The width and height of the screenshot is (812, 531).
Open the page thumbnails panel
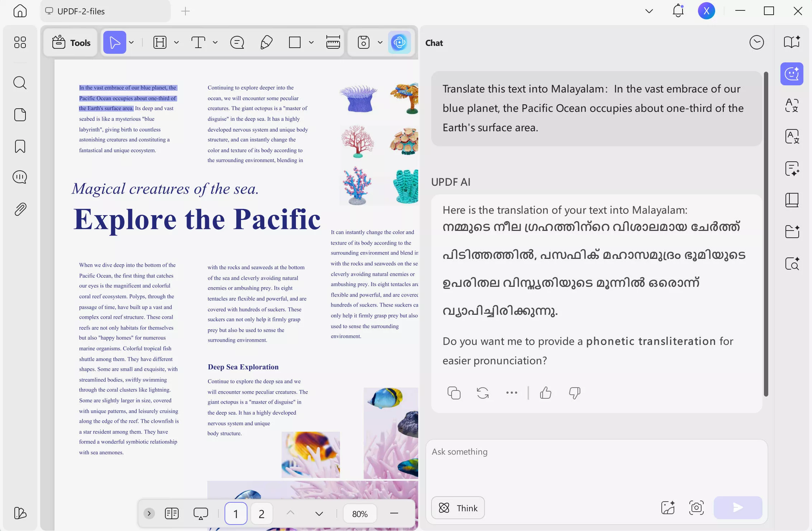point(20,114)
